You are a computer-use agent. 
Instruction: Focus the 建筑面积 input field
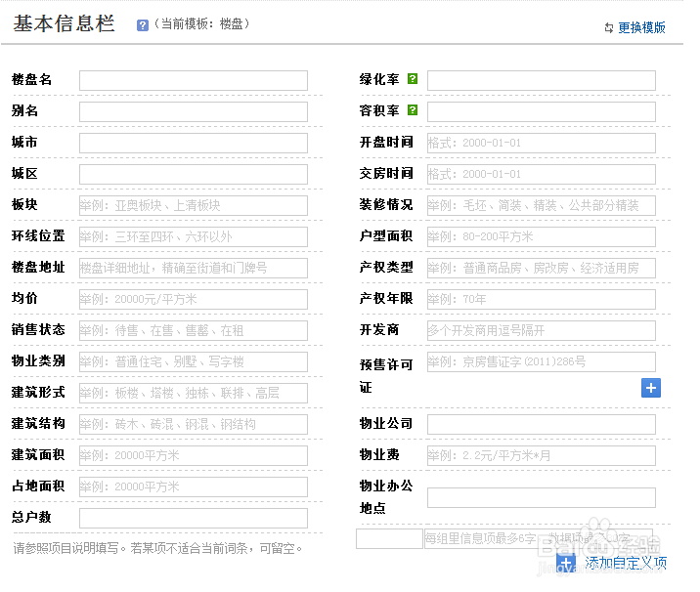point(194,455)
